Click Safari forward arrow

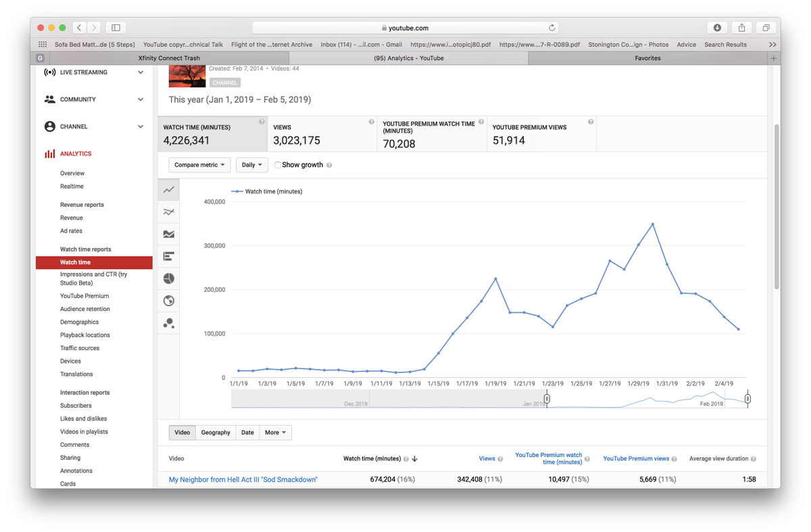[x=94, y=28]
